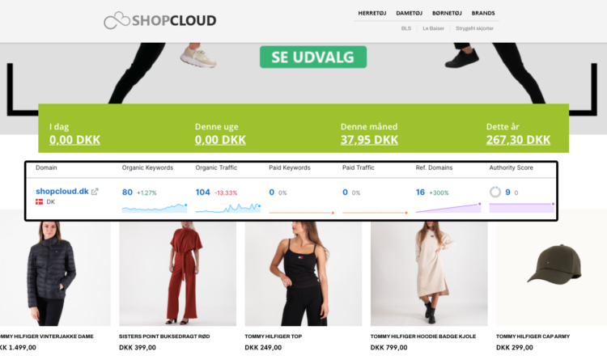Screen dimensions: 607x364
Task: Open the shopcloud.dk domain link
Action: click(62, 191)
